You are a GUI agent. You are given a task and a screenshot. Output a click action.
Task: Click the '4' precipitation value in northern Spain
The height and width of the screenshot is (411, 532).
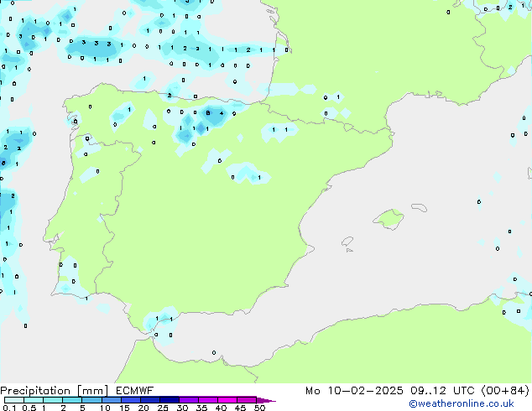coord(222,113)
